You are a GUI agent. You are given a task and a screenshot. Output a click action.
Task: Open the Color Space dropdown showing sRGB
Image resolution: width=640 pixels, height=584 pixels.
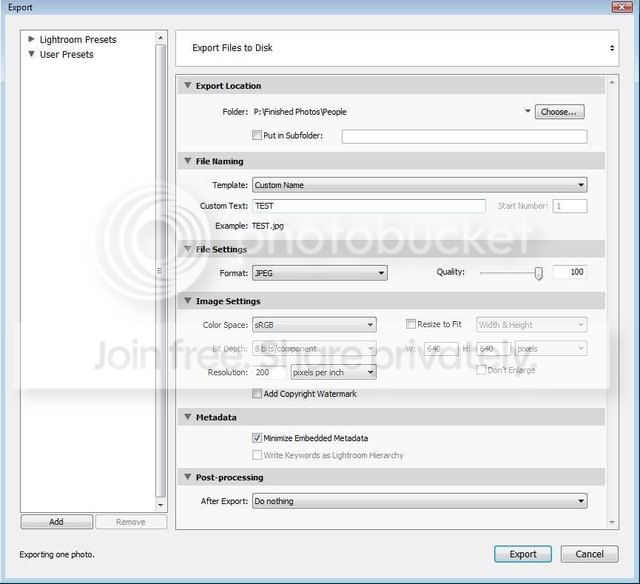(314, 325)
